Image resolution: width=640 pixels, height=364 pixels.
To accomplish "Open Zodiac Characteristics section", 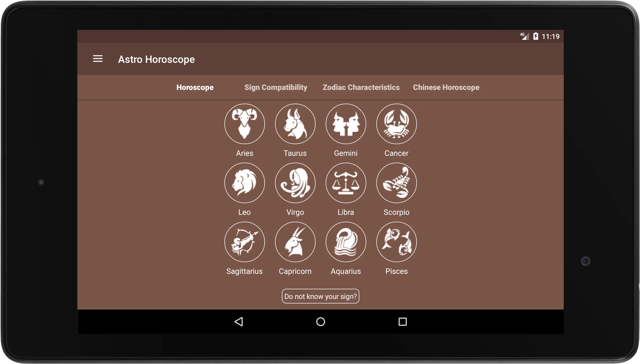I will pos(360,87).
